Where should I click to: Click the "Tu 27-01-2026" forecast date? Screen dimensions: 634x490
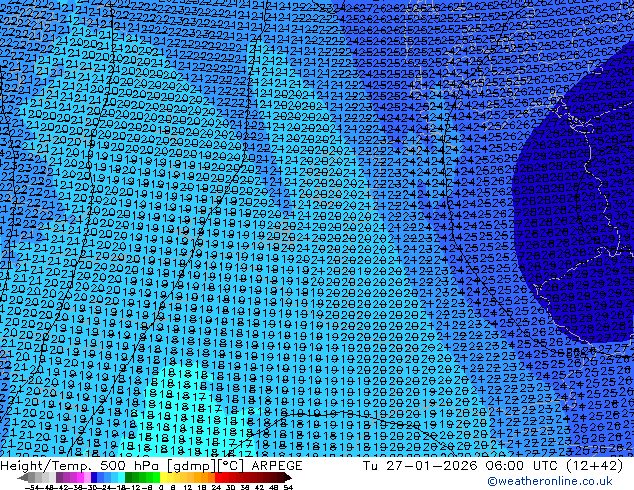pyautogui.click(x=420, y=465)
